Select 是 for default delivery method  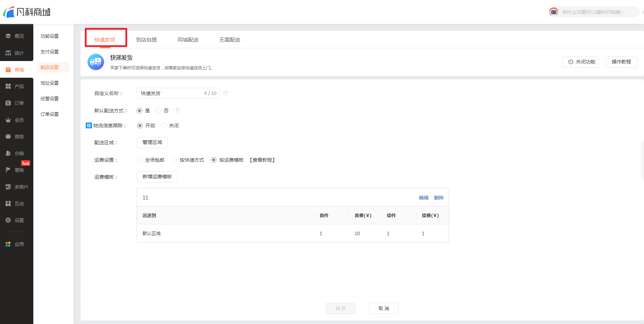click(139, 111)
